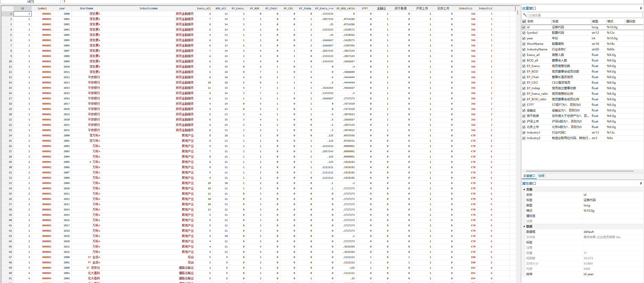Click into the 过滤变量 filter field
This screenshot has width=644, height=283.
[x=584, y=15]
